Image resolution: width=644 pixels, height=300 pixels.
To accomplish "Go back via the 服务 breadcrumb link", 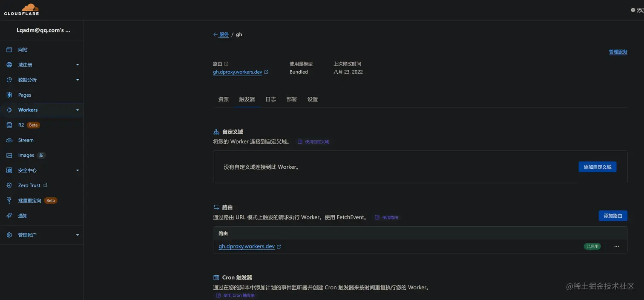I will click(x=224, y=35).
